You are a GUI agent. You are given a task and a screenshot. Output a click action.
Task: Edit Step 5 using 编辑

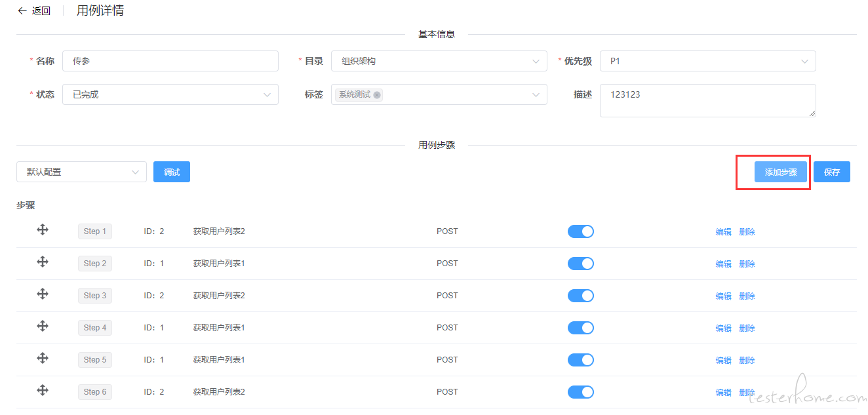pos(723,360)
